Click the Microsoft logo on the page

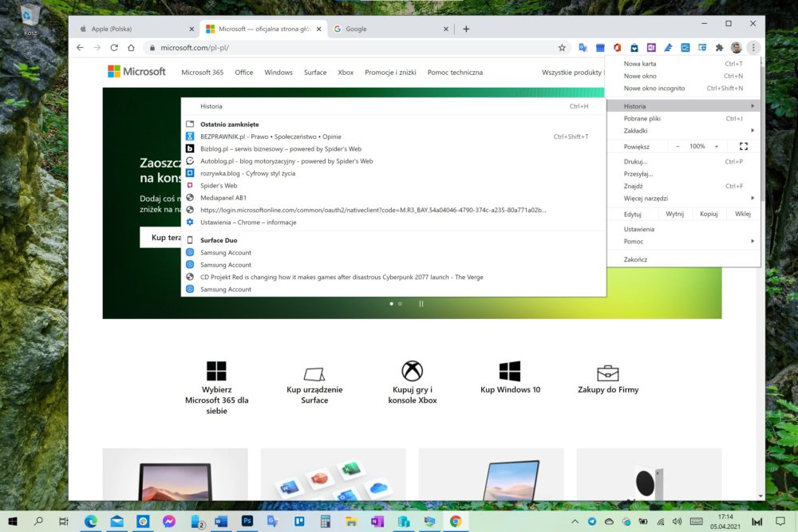coord(136,72)
